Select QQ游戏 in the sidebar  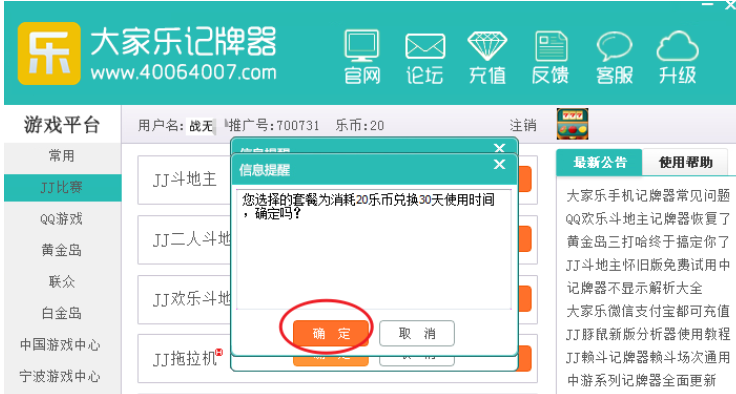pos(62,219)
